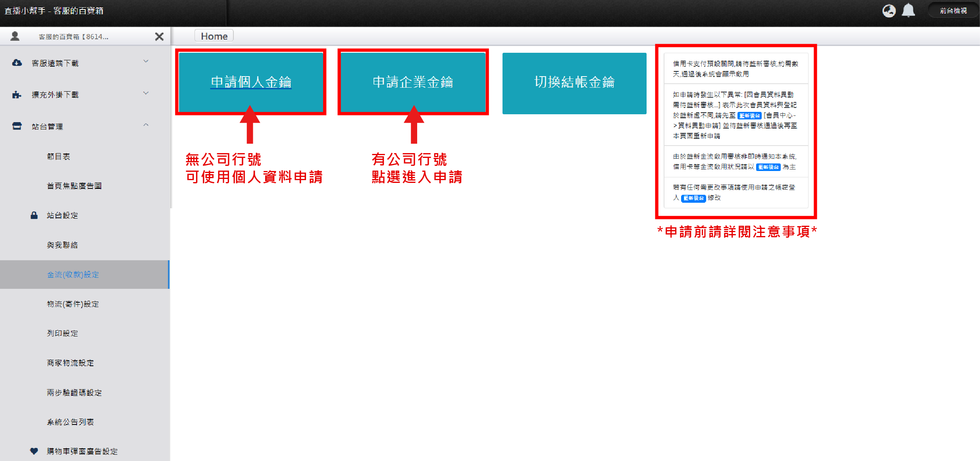Open the notifications bell icon
This screenshot has width=980, height=461.
coord(908,11)
